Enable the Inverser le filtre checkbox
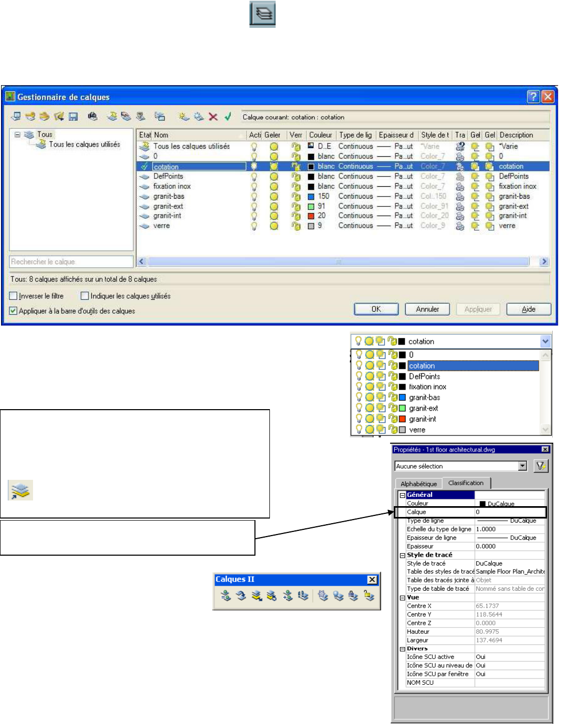561x728 pixels. [13, 296]
